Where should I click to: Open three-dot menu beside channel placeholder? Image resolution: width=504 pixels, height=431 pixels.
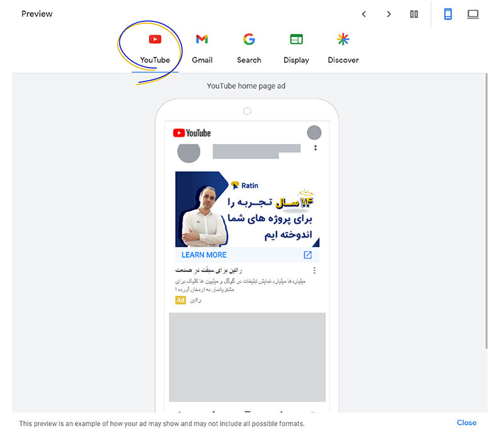316,148
